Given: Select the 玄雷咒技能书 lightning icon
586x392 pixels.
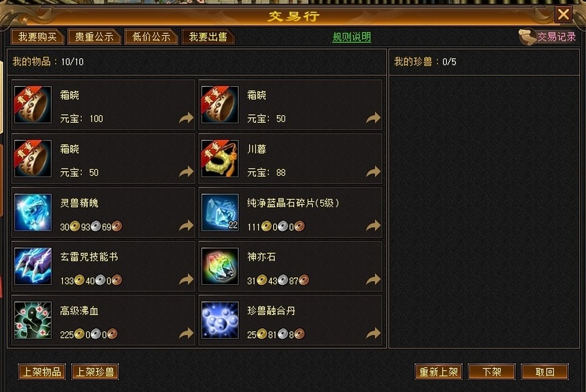Looking at the screenshot, I should coord(33,266).
